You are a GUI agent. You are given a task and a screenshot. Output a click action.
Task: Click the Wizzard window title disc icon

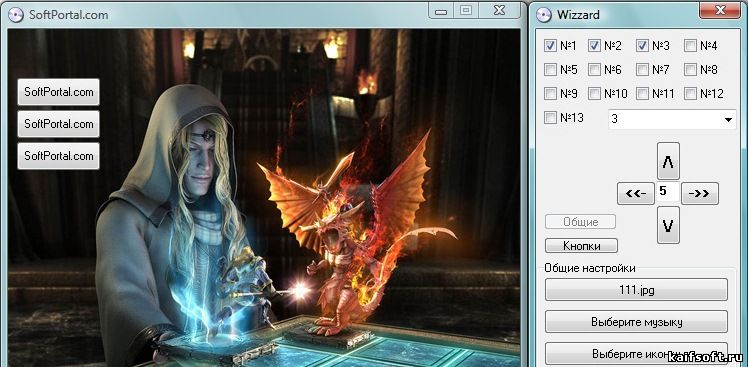point(543,15)
